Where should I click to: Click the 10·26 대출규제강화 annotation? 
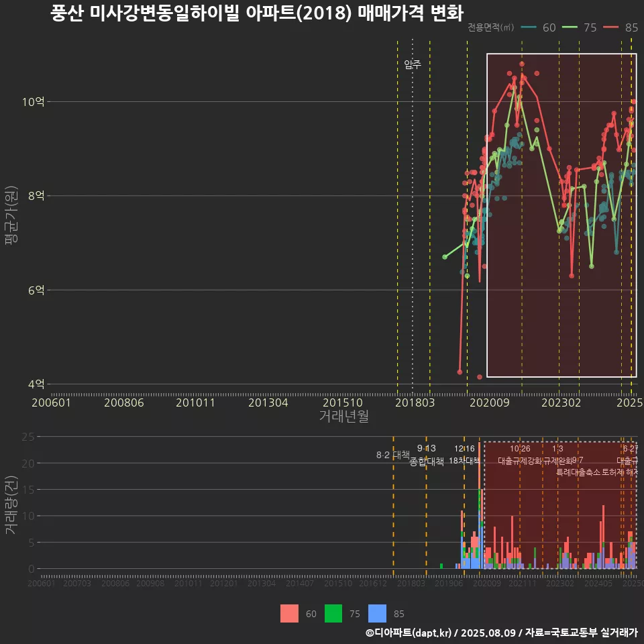520,455
